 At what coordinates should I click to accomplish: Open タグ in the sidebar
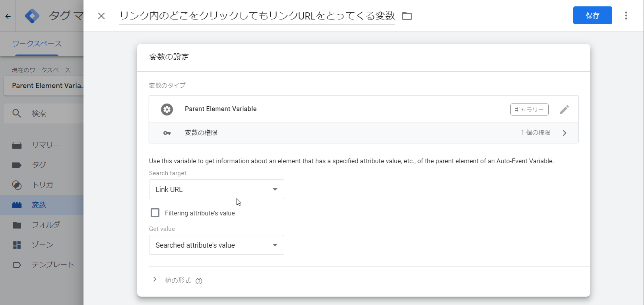pos(42,165)
